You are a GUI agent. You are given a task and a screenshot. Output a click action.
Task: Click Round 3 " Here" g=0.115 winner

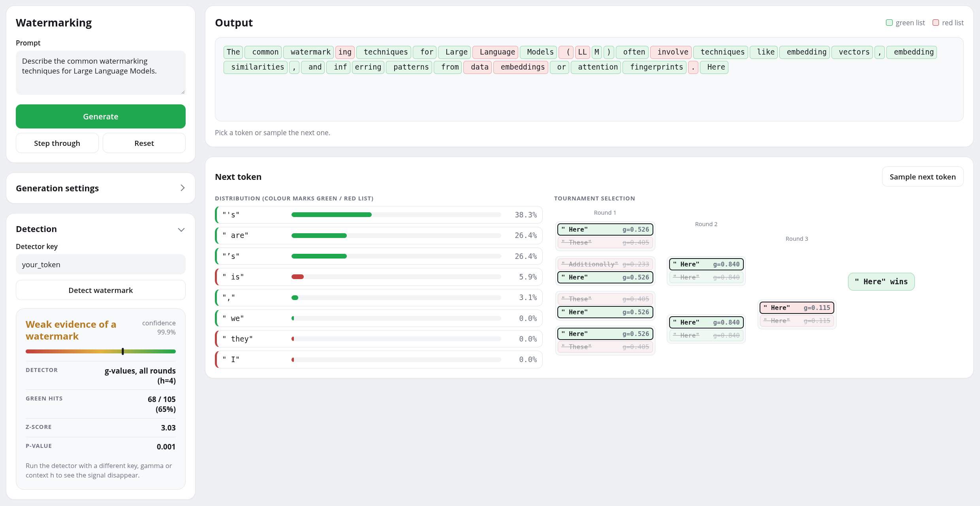[x=797, y=308]
